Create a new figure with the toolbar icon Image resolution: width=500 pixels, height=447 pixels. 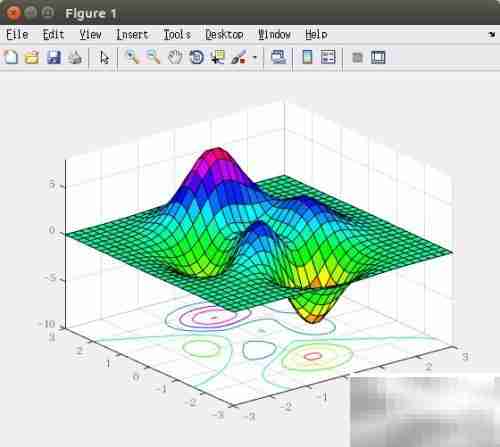[x=11, y=57]
